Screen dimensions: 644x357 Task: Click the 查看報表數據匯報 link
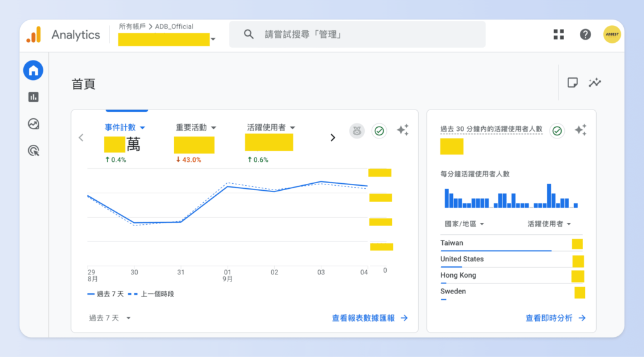[370, 318]
